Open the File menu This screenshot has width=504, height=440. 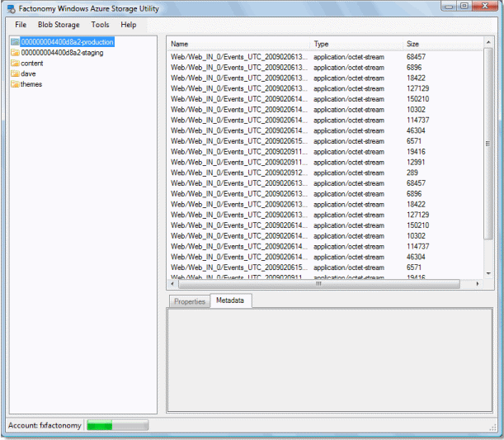tap(21, 25)
